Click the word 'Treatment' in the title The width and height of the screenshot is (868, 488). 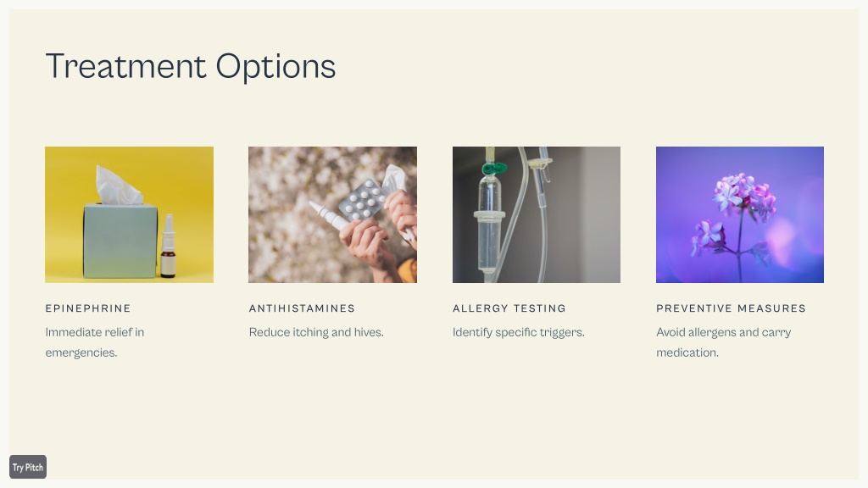(126, 66)
